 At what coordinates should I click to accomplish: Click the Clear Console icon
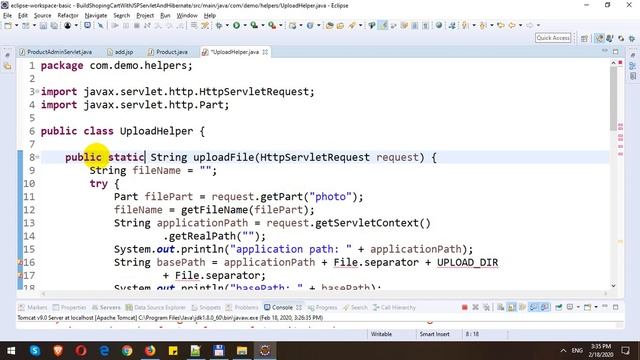point(500,307)
